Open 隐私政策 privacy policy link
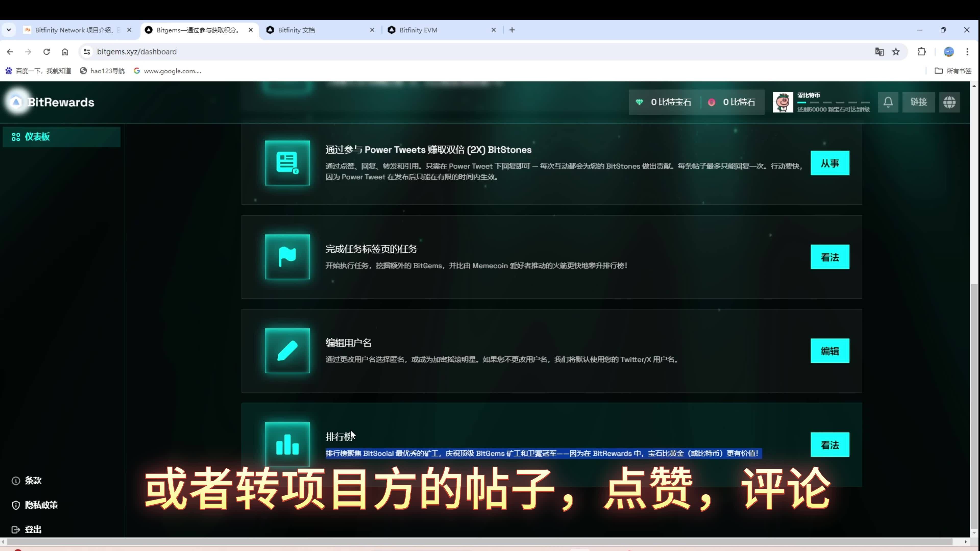 pyautogui.click(x=35, y=505)
